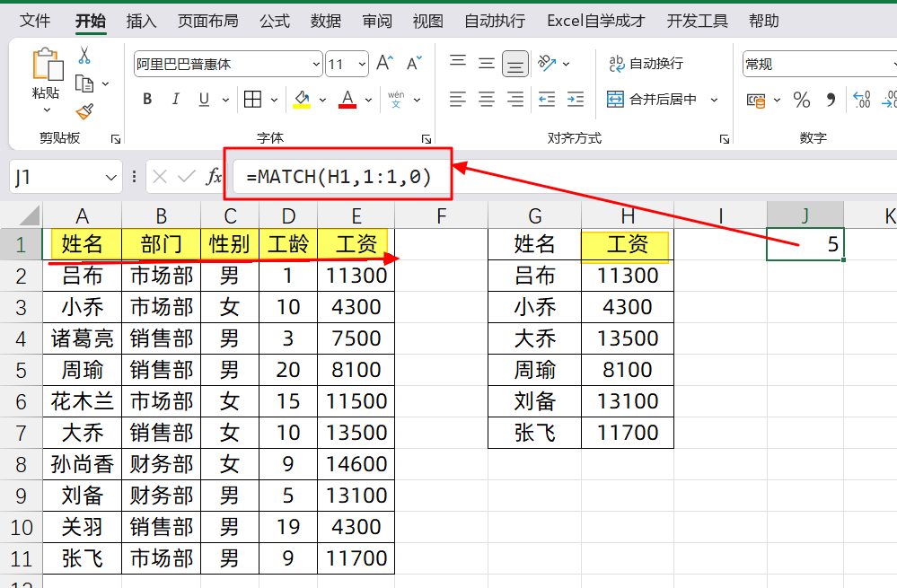Viewport: 897px width, 588px height.
Task: Apply red font color
Action: [347, 99]
